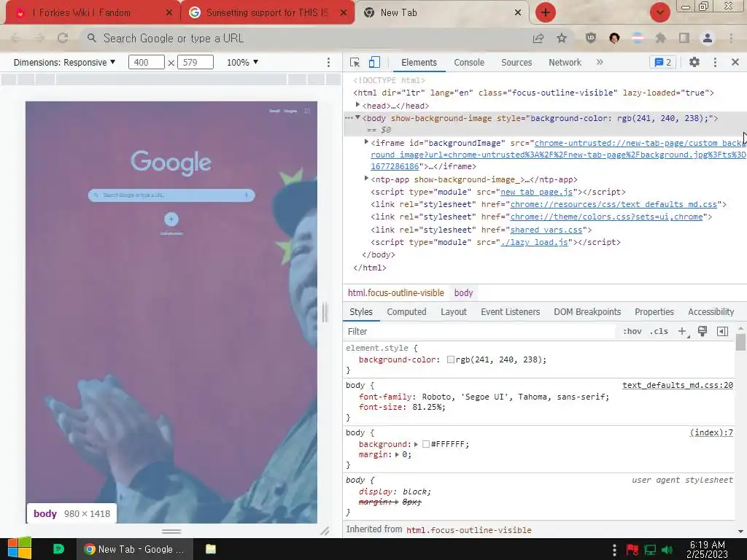Open the 100% zoom dropdown
Viewport: 747px width, 560px height.
point(242,63)
